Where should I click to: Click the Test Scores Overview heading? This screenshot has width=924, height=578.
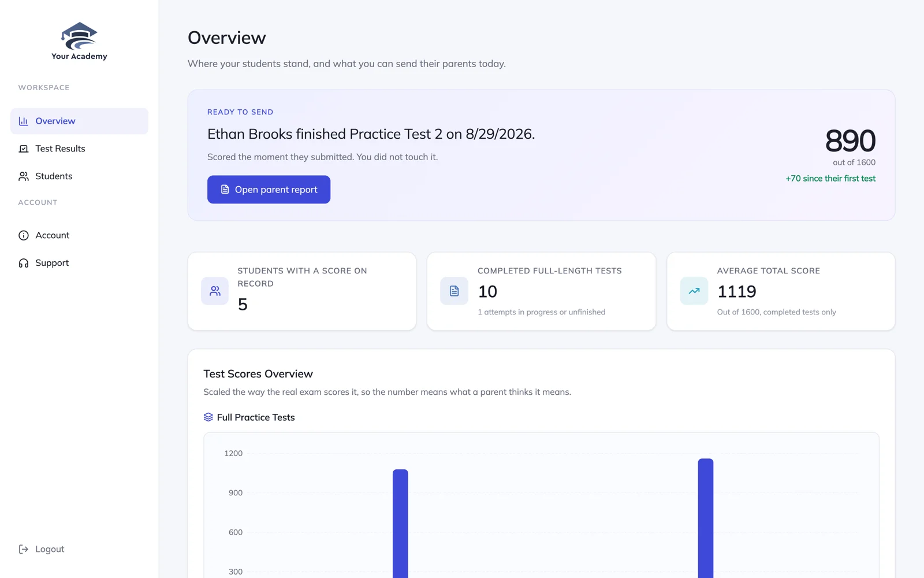pos(258,374)
